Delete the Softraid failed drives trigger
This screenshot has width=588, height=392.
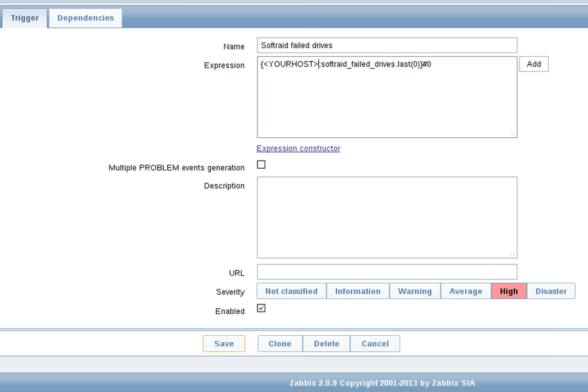[x=326, y=344]
